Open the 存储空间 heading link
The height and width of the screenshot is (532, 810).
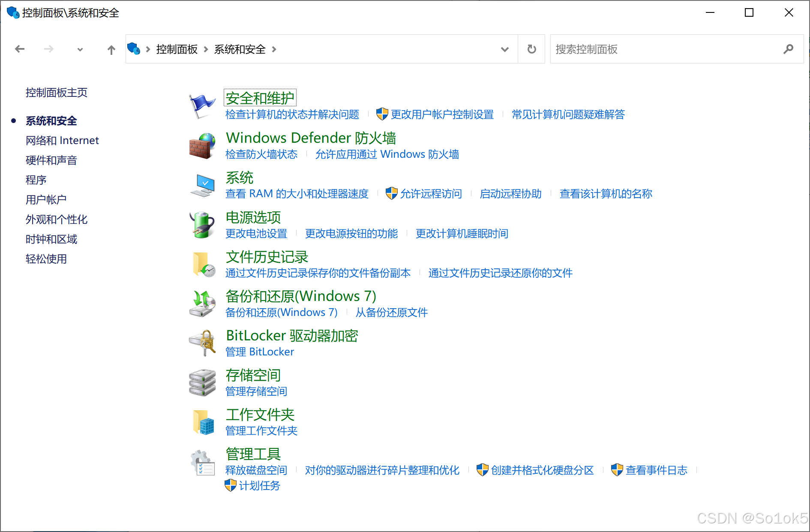(253, 375)
